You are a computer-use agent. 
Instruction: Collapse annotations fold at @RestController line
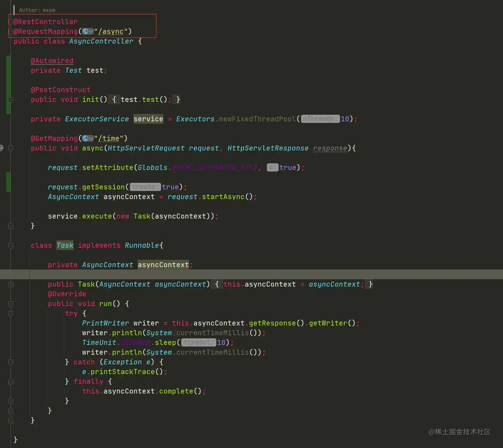tap(11, 22)
